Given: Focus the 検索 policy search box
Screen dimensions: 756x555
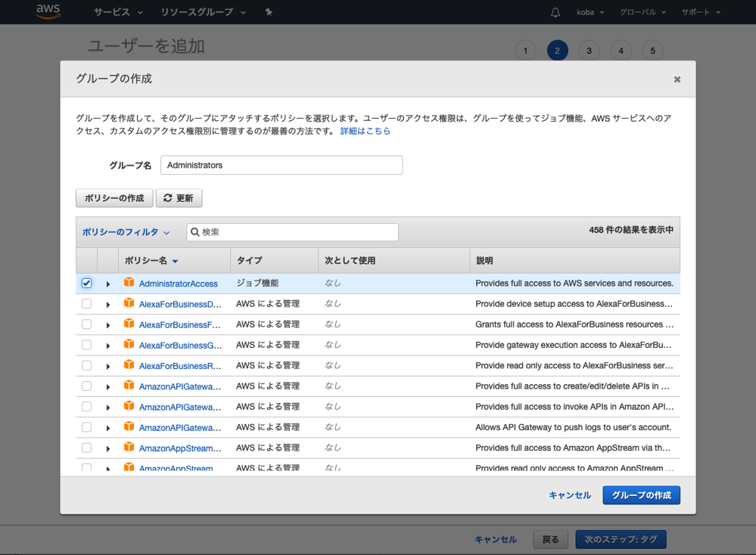Looking at the screenshot, I should [x=293, y=232].
